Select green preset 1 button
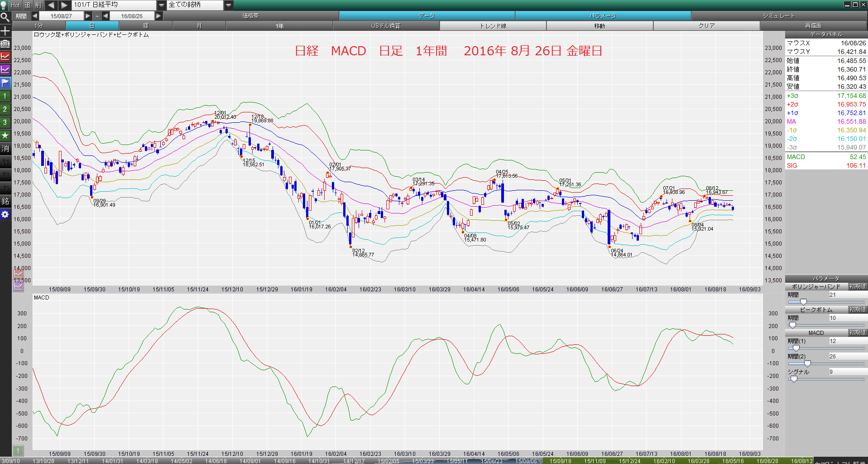 click(5, 96)
